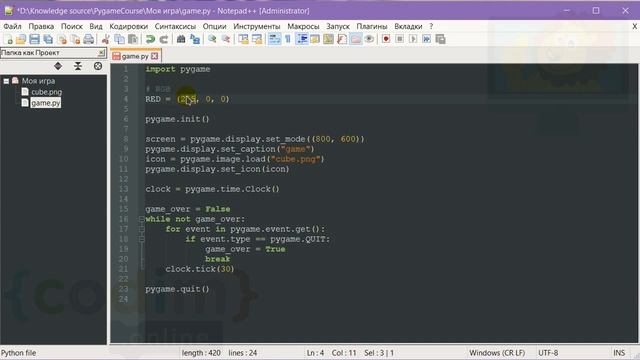
Task: Open the Плагины menu
Action: [x=372, y=26]
